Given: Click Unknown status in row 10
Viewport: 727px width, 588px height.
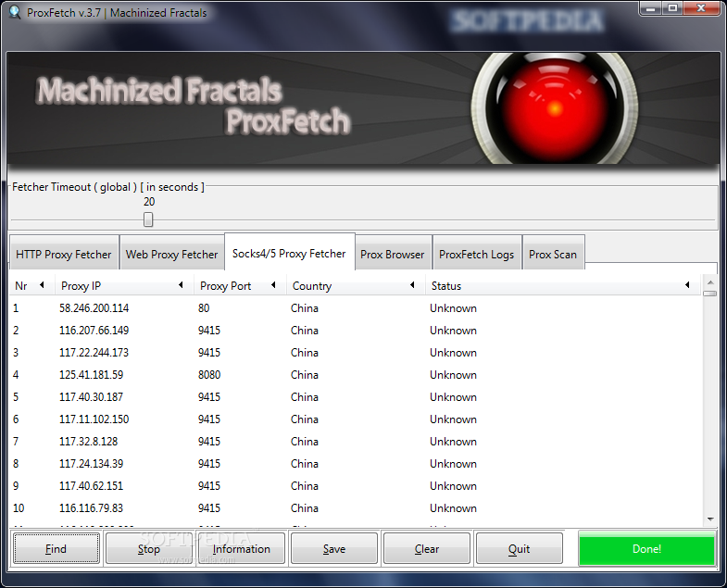Looking at the screenshot, I should [x=453, y=508].
